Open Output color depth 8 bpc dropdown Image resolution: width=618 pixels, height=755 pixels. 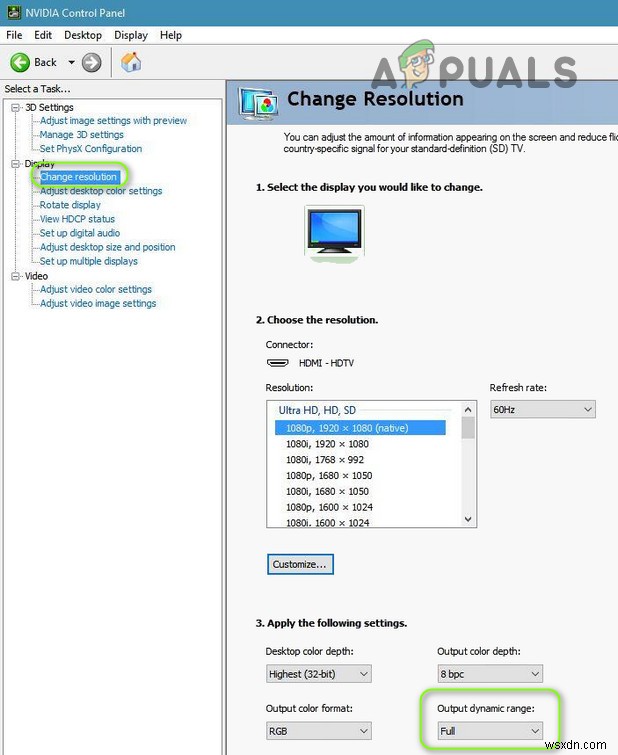[490, 674]
